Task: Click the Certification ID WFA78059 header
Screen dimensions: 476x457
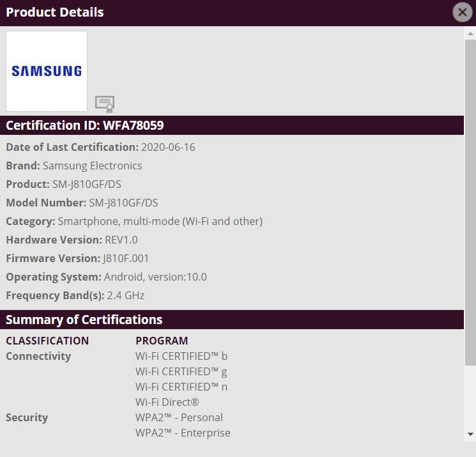Action: (85, 125)
